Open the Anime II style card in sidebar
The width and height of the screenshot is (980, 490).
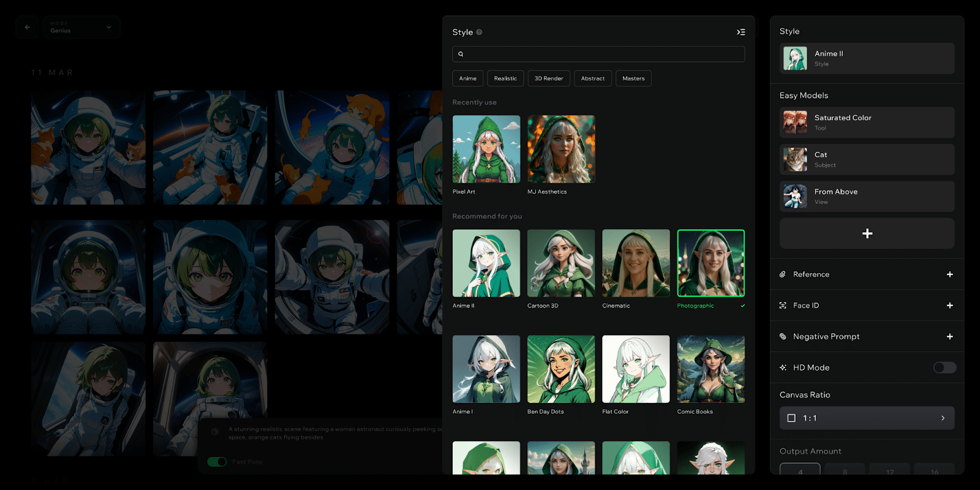[867, 58]
